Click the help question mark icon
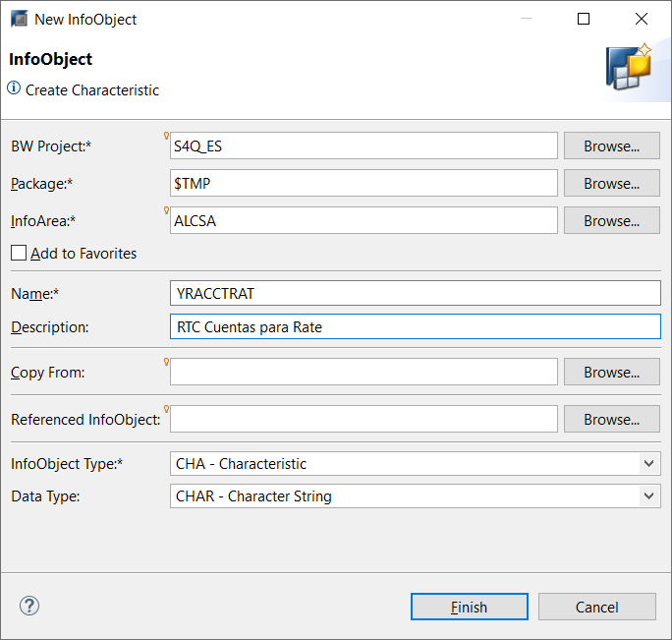The width and height of the screenshot is (672, 640). pos(29,606)
